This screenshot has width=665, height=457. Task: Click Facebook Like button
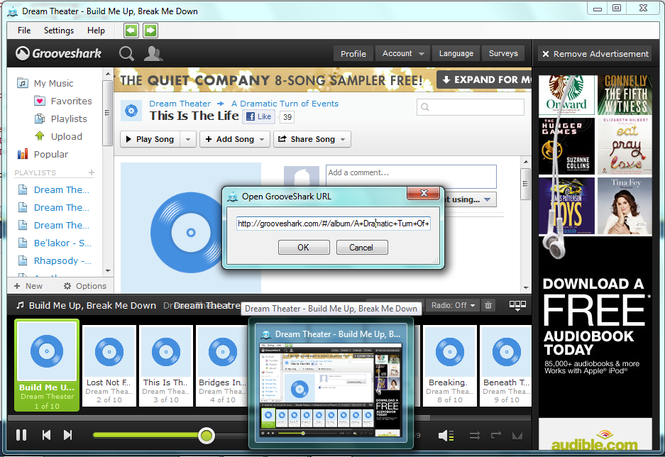(259, 117)
